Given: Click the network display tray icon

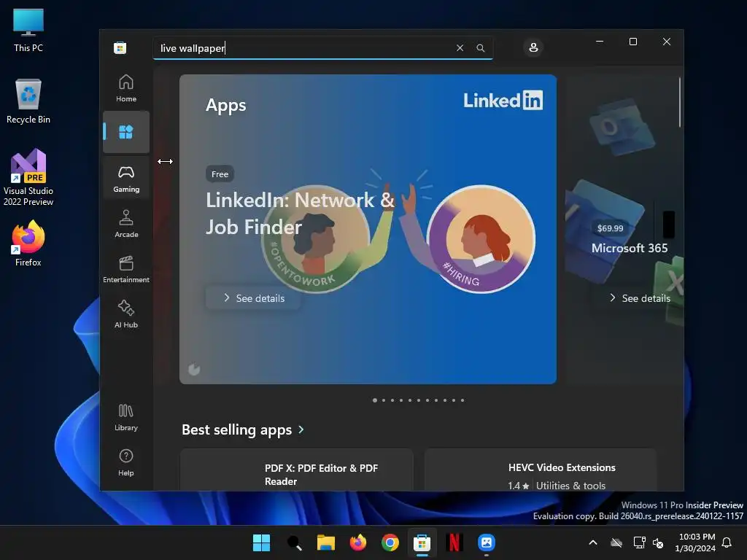Looking at the screenshot, I should click(x=639, y=542).
